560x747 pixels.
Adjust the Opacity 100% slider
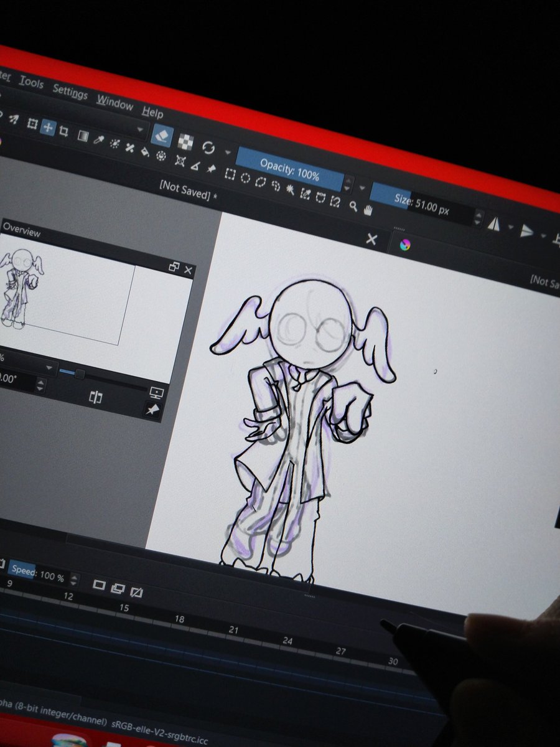pos(290,169)
